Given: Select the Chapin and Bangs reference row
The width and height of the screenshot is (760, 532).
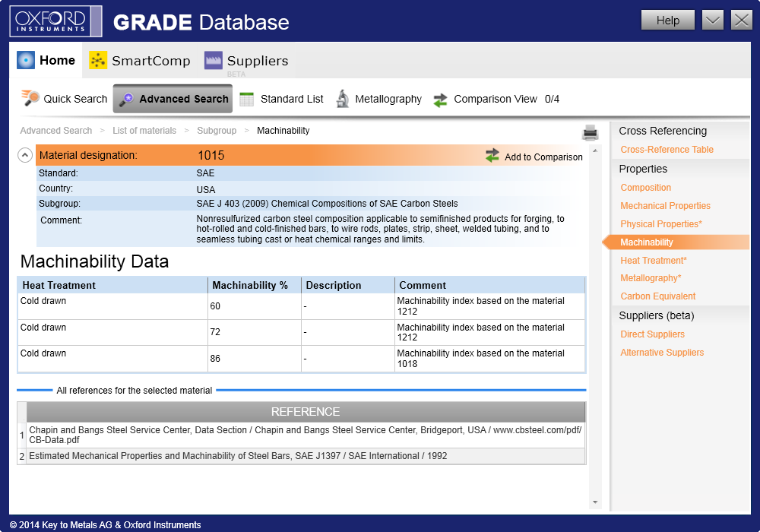Looking at the screenshot, I should [x=306, y=435].
